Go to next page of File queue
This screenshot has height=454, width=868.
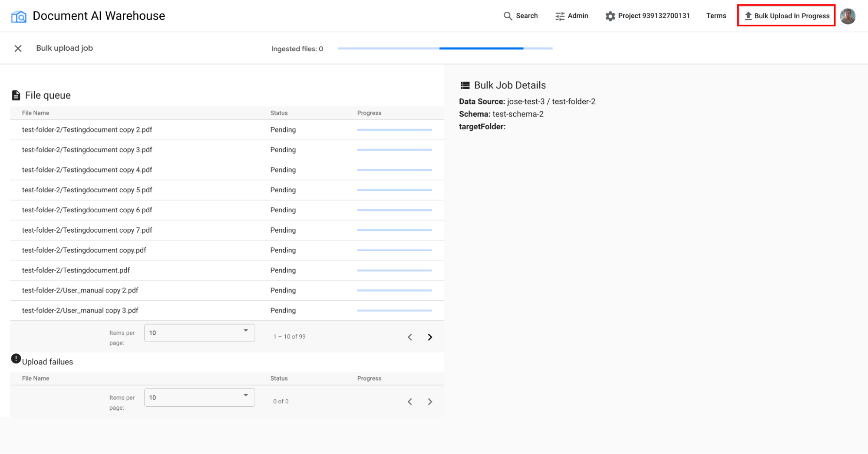pyautogui.click(x=430, y=337)
